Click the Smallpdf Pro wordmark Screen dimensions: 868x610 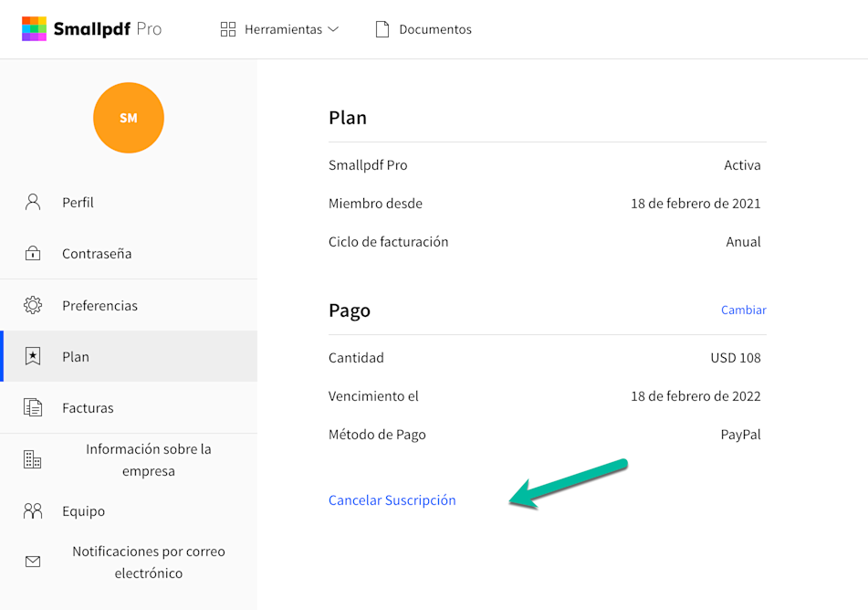108,29
